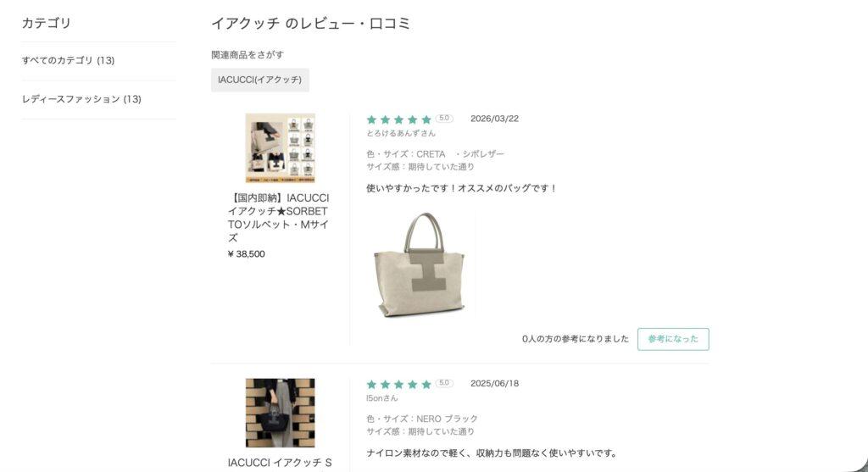Click first star of 2026/03/22 review rating
868x472 pixels.
(371, 119)
